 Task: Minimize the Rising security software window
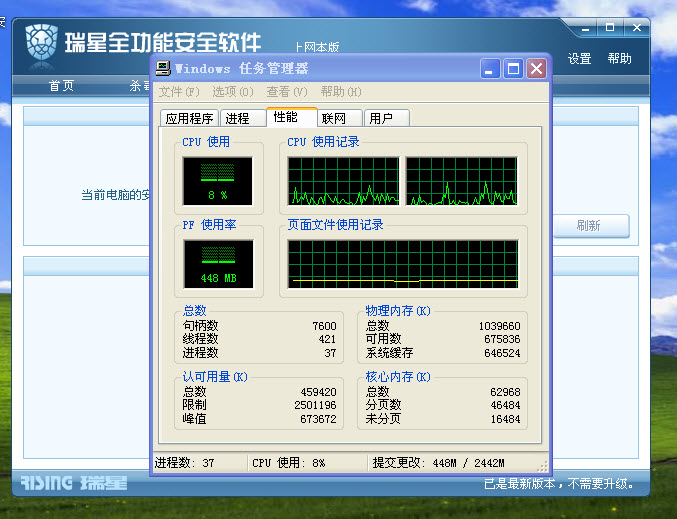pos(585,28)
